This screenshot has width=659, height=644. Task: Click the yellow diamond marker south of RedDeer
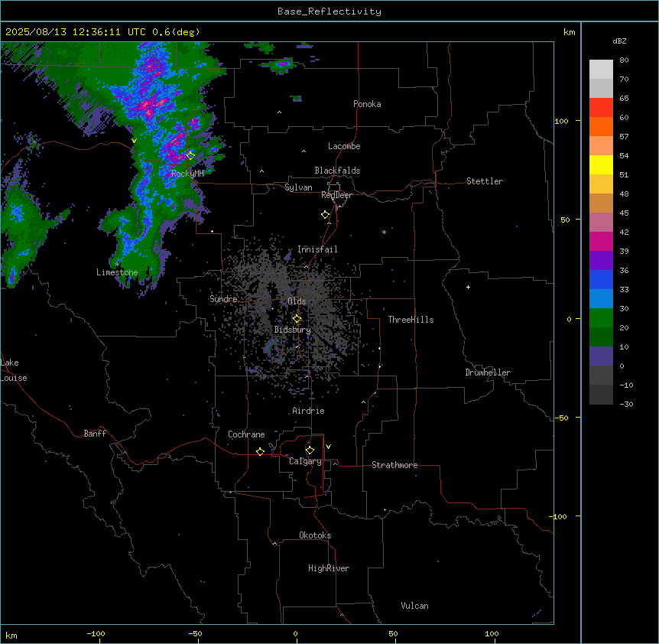pos(326,215)
